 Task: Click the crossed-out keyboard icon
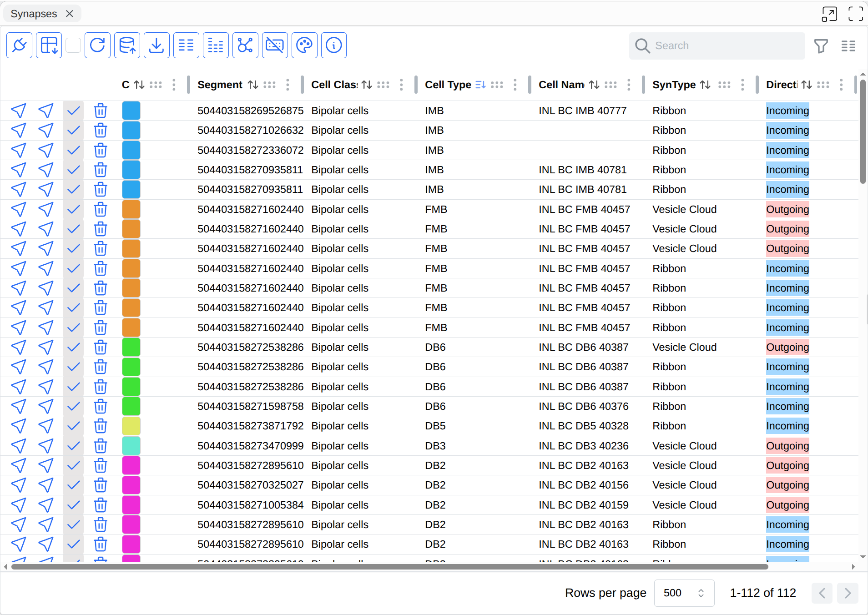(275, 45)
